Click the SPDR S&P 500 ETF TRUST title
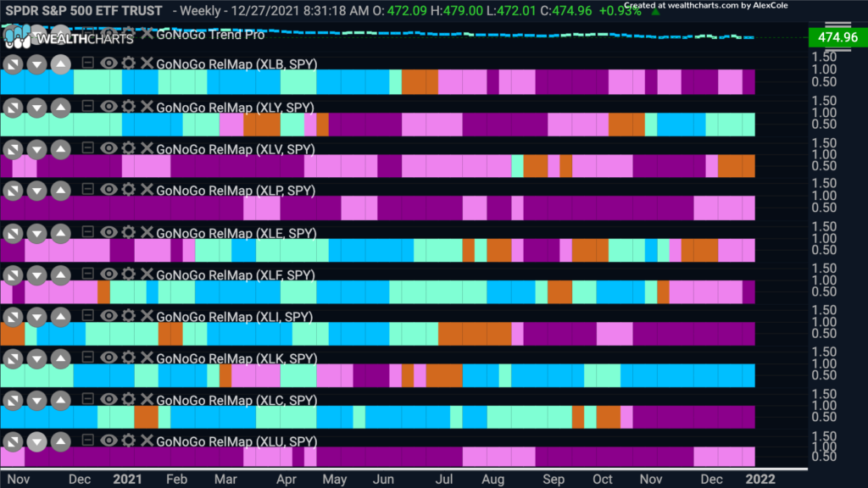This screenshot has width=868, height=488. pyautogui.click(x=84, y=10)
